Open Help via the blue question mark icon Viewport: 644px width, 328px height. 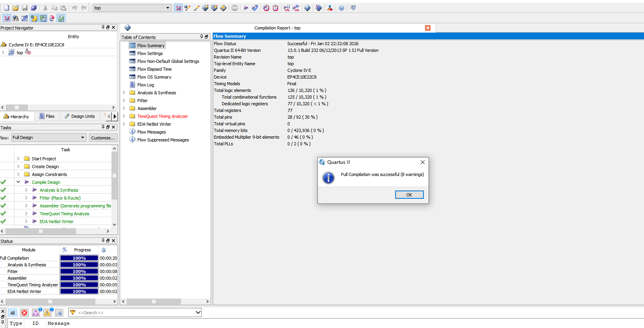[341, 8]
